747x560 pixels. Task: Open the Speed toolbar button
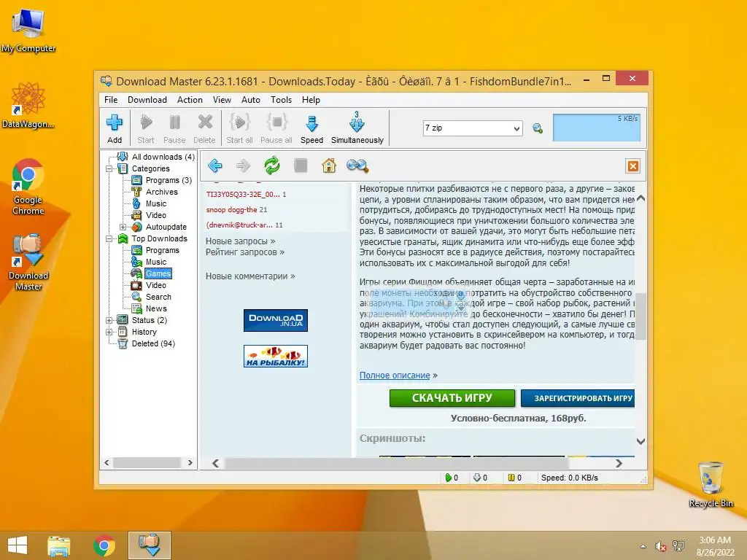point(311,128)
